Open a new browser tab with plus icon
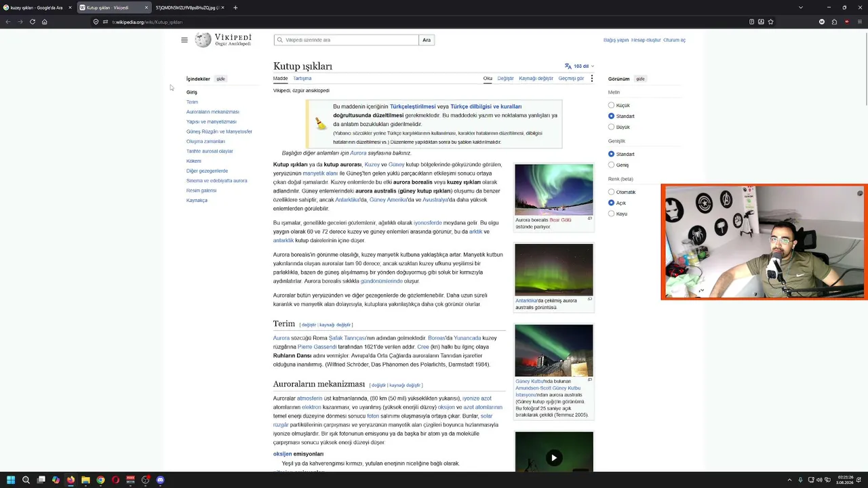 [235, 7]
